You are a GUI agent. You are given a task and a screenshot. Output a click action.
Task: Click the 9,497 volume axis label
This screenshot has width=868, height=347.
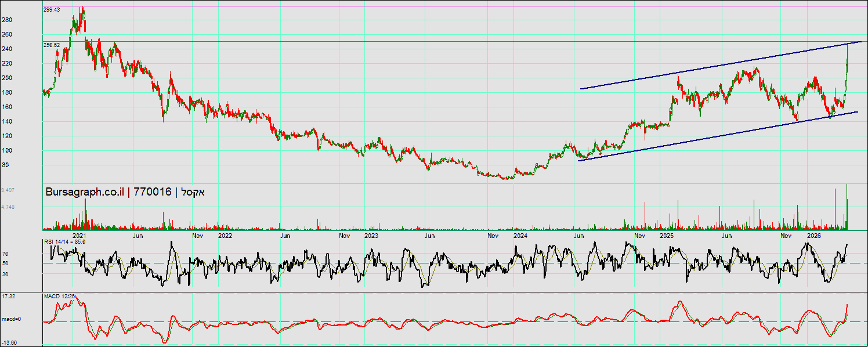[x=9, y=190]
